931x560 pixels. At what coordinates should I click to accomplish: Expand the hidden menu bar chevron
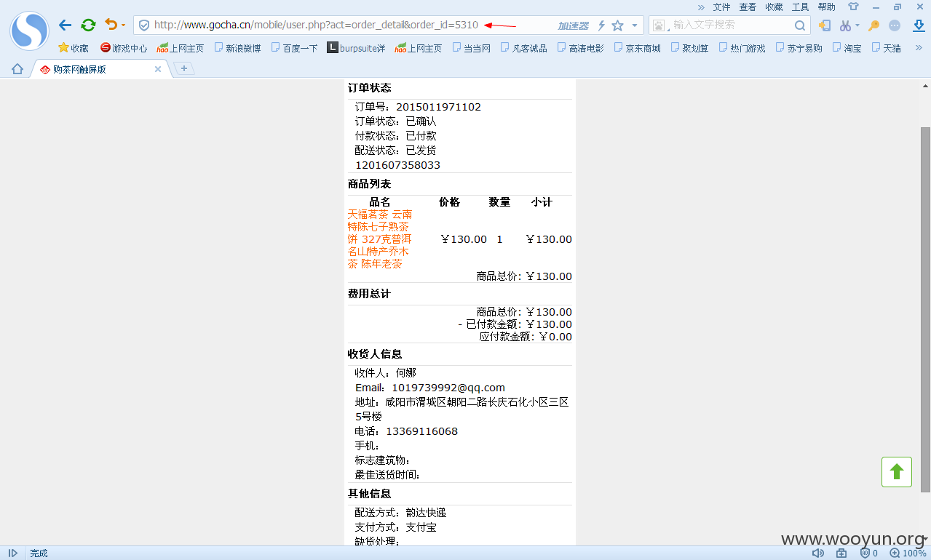701,7
